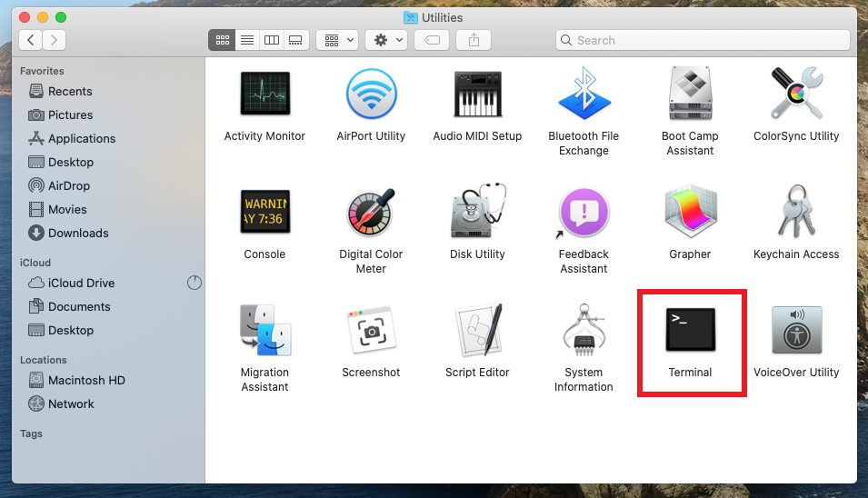The image size is (868, 498).
Task: Click the Share toolbar button
Action: 474,40
